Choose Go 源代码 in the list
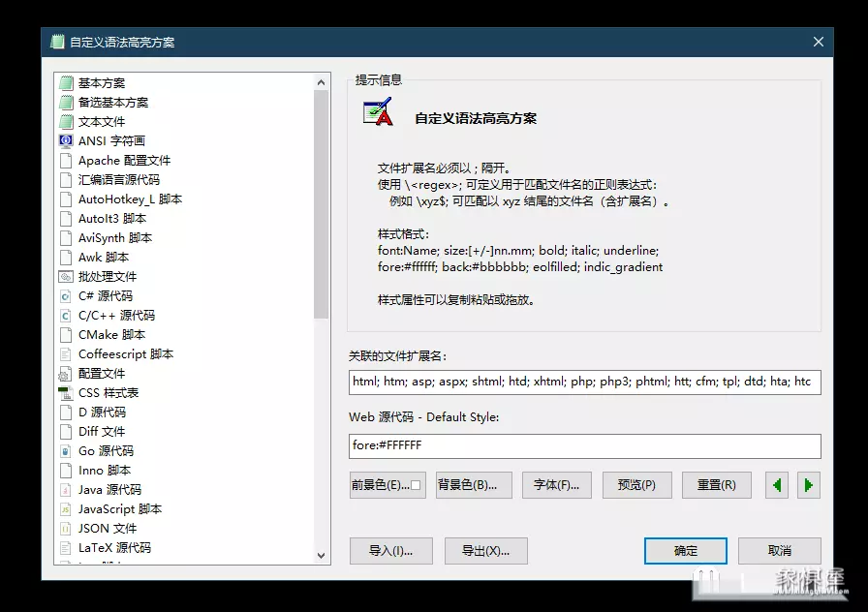The height and width of the screenshot is (612, 868). click(x=106, y=451)
